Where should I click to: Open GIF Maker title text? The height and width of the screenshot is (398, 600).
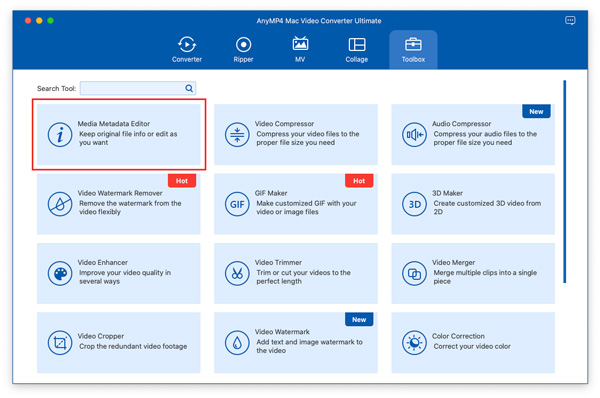click(271, 193)
